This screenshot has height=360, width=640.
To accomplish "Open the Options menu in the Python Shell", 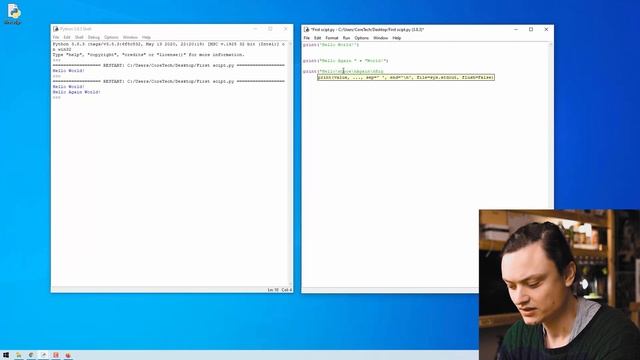I will coord(111,38).
